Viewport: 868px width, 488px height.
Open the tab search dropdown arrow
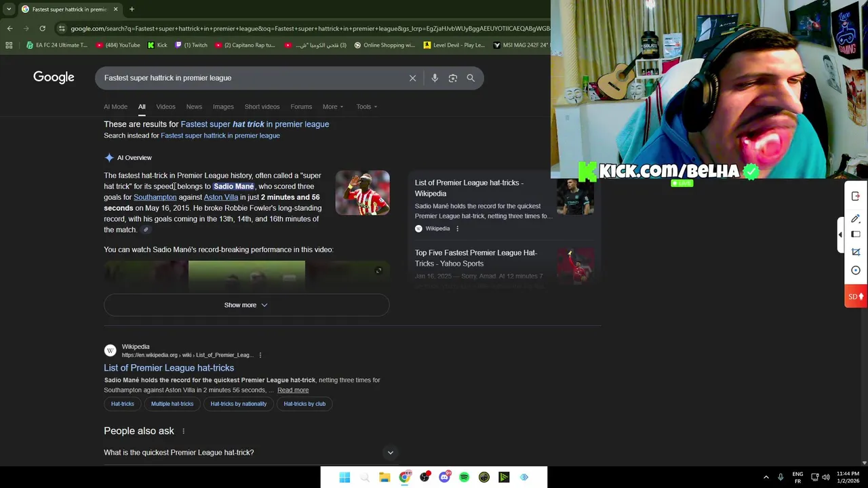(x=9, y=9)
